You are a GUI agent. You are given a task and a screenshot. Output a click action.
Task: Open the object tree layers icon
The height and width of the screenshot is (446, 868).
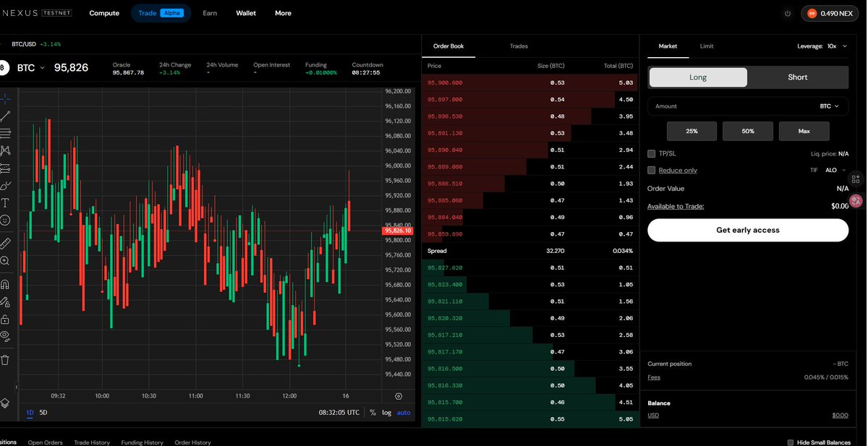[5, 403]
